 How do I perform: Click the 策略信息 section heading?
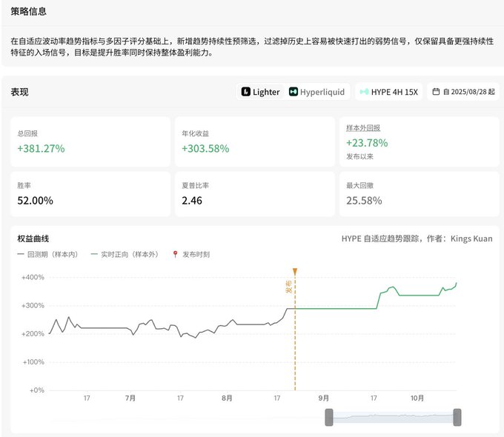coord(29,12)
